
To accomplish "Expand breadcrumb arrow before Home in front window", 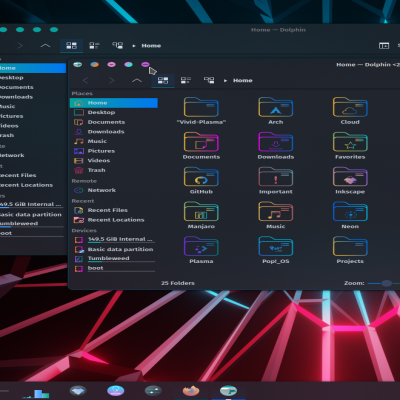I will 225,81.
